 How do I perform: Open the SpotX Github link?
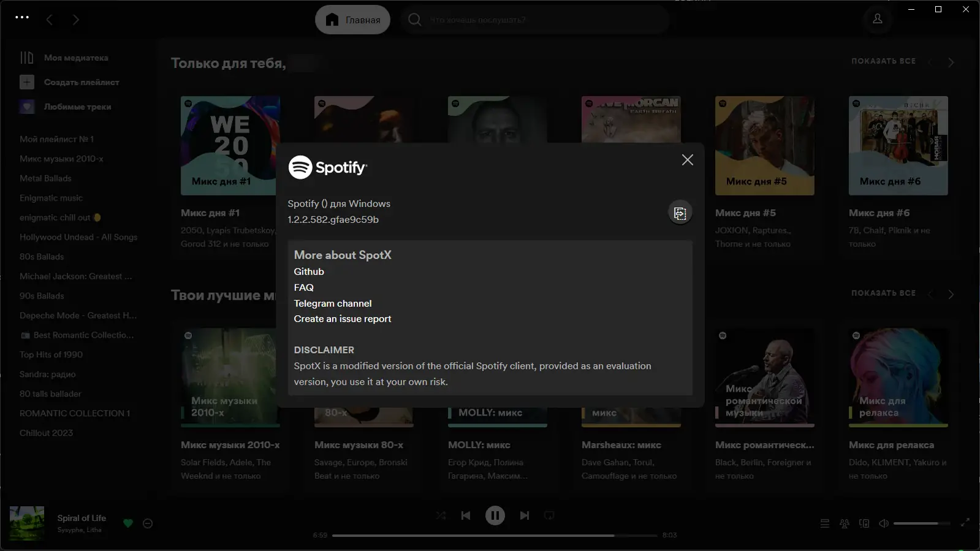pos(309,272)
